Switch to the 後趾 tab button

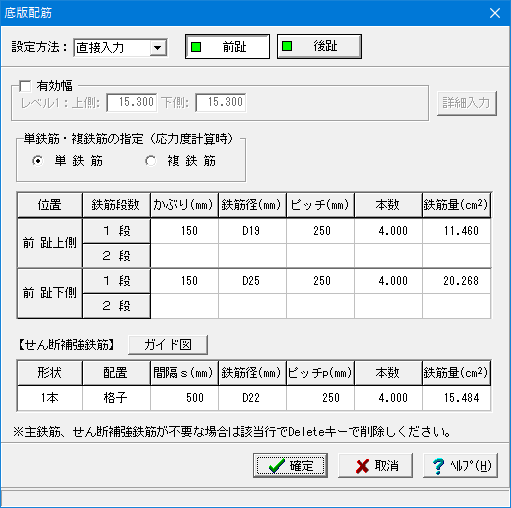coord(319,46)
